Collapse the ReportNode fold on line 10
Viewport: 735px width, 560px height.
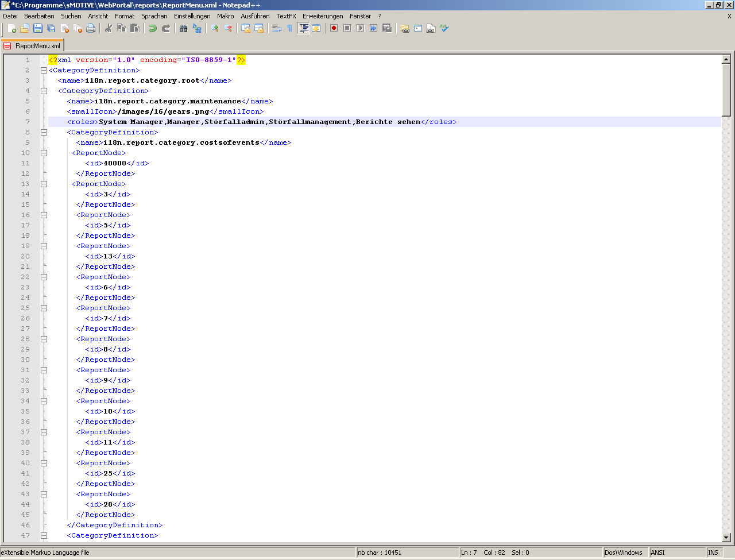coord(44,153)
